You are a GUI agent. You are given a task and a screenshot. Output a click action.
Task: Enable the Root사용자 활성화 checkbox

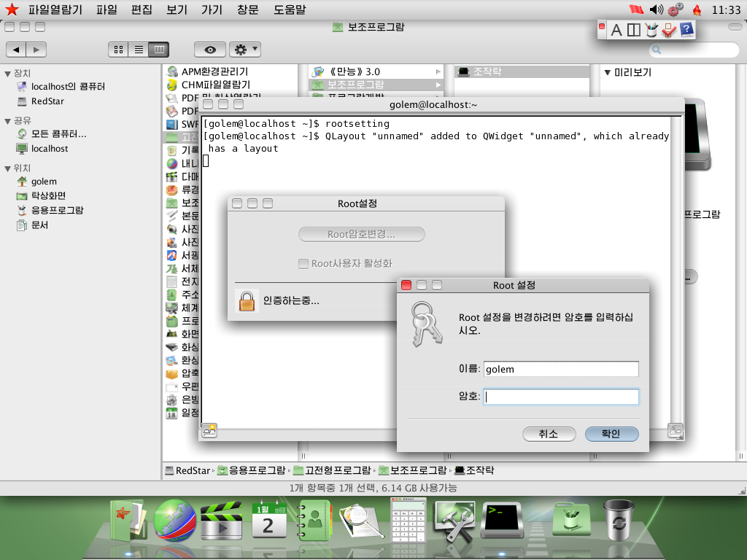[x=302, y=264]
